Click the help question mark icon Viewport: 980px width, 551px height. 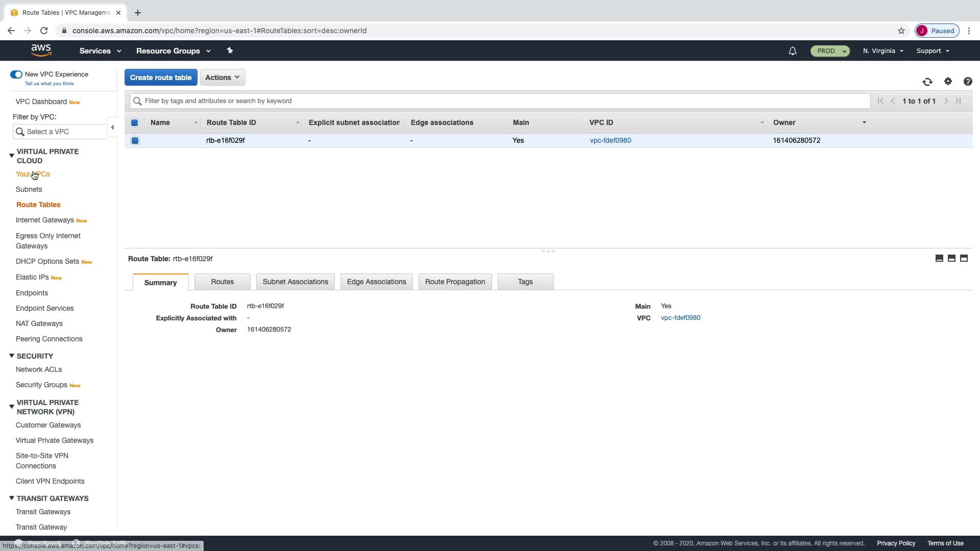(x=968, y=82)
